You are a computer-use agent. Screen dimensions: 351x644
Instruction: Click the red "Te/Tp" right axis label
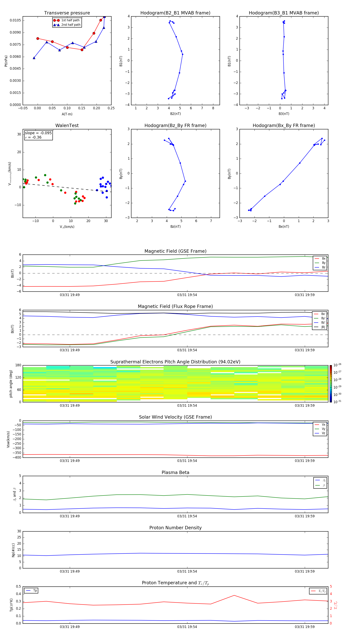pyautogui.click(x=336, y=605)
